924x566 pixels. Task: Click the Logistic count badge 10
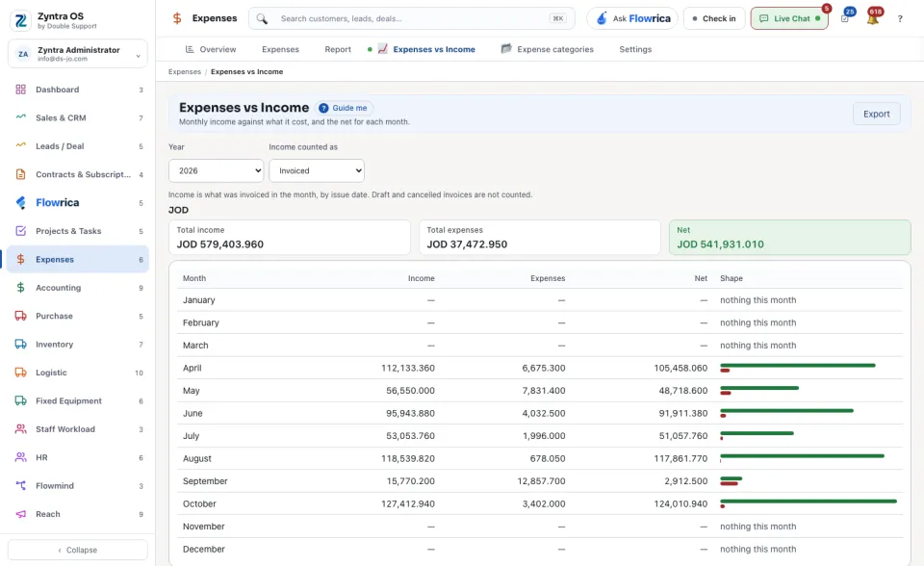point(139,373)
